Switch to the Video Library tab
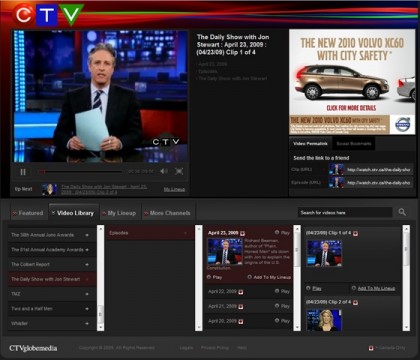420x360 pixels. pos(73,213)
